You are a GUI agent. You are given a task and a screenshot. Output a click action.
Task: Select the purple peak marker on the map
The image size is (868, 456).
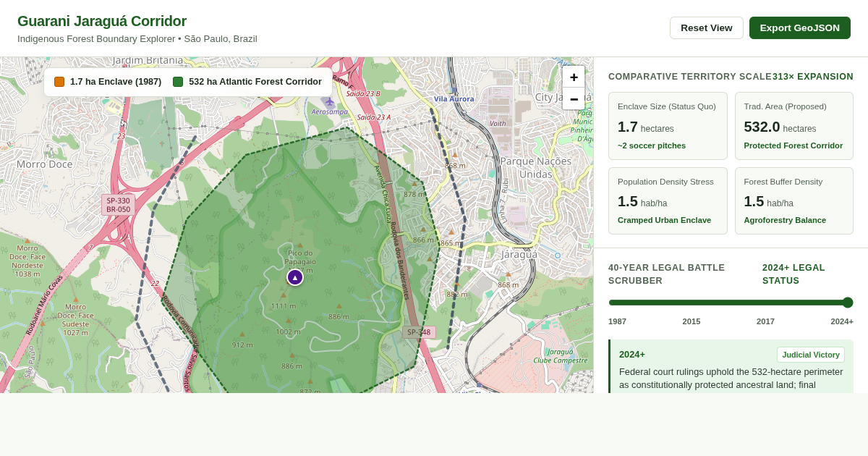coord(295,277)
